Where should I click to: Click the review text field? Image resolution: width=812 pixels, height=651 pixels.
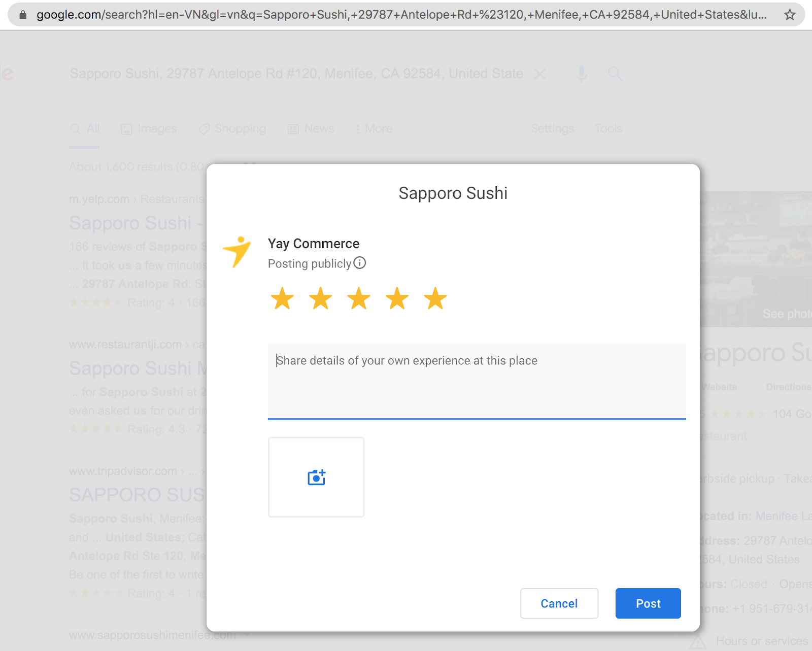(477, 381)
